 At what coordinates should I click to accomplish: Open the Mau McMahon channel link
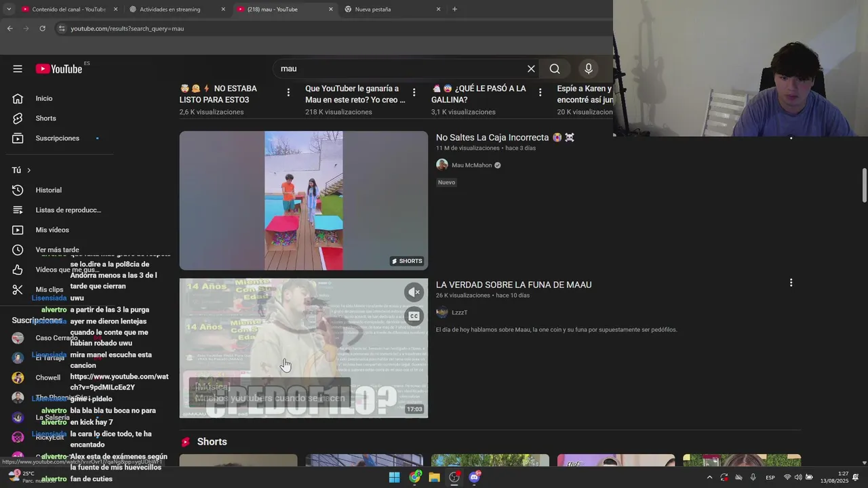click(472, 165)
